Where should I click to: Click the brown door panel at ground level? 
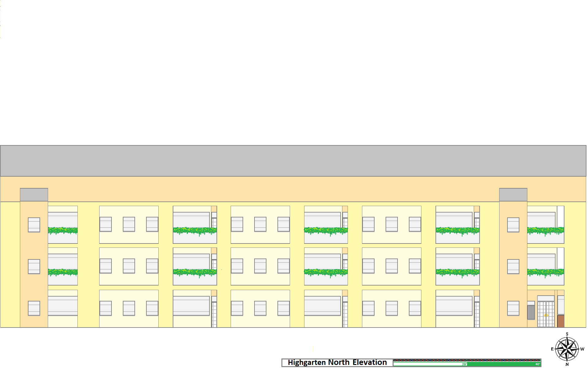coord(561,321)
